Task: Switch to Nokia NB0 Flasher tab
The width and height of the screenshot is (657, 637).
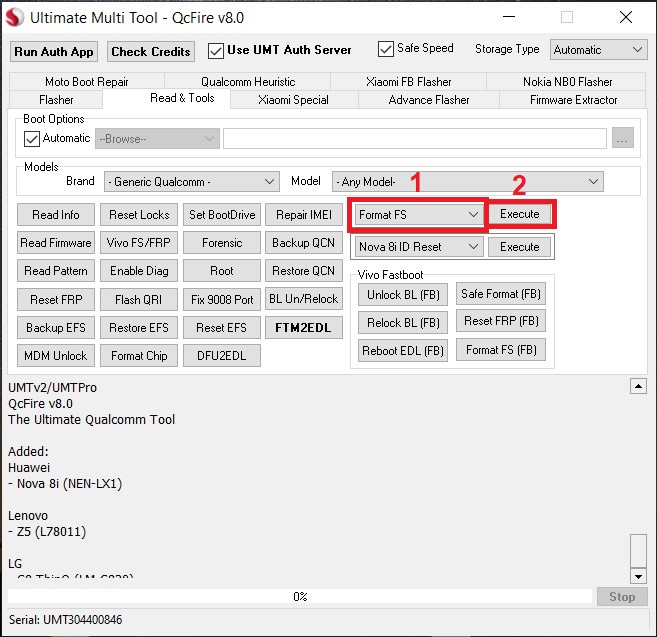Action: click(x=567, y=81)
